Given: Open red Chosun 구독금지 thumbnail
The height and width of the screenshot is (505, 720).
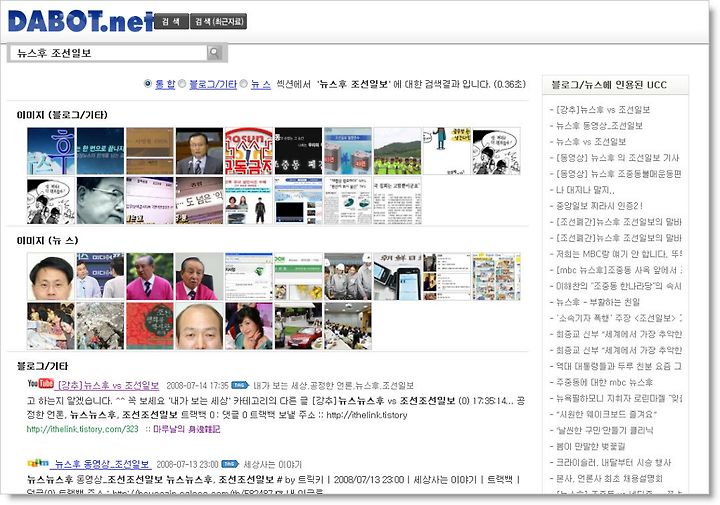Looking at the screenshot, I should pos(249,151).
